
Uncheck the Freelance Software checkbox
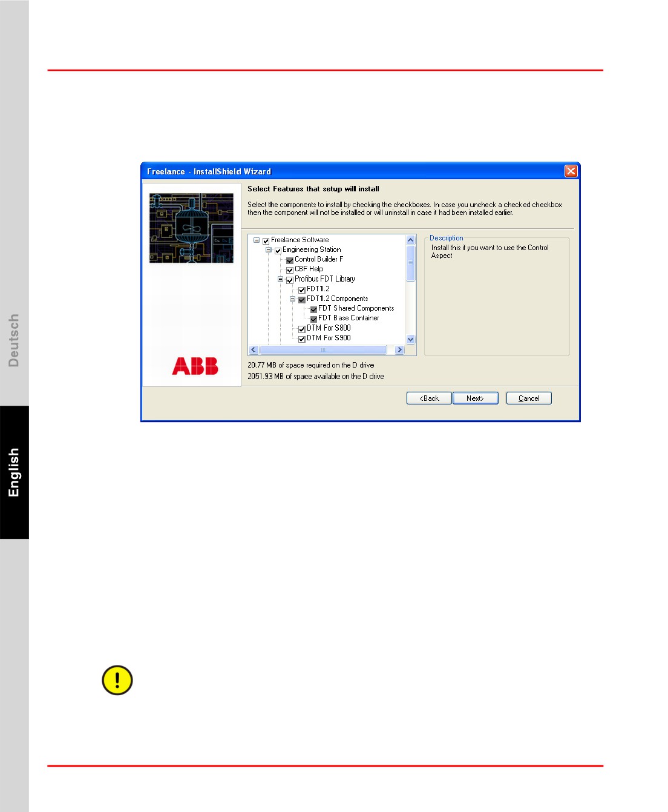[266, 241]
